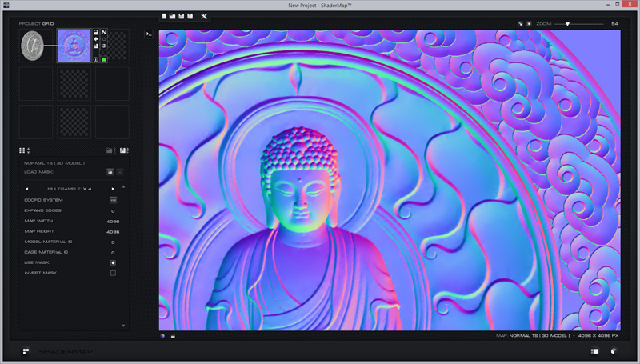Clear the loaded mask with the X icon
This screenshot has width=640, height=364.
[x=119, y=172]
